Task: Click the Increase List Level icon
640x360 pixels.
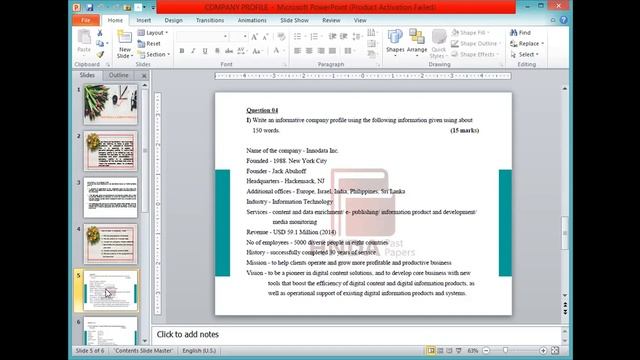Action: pos(344,37)
